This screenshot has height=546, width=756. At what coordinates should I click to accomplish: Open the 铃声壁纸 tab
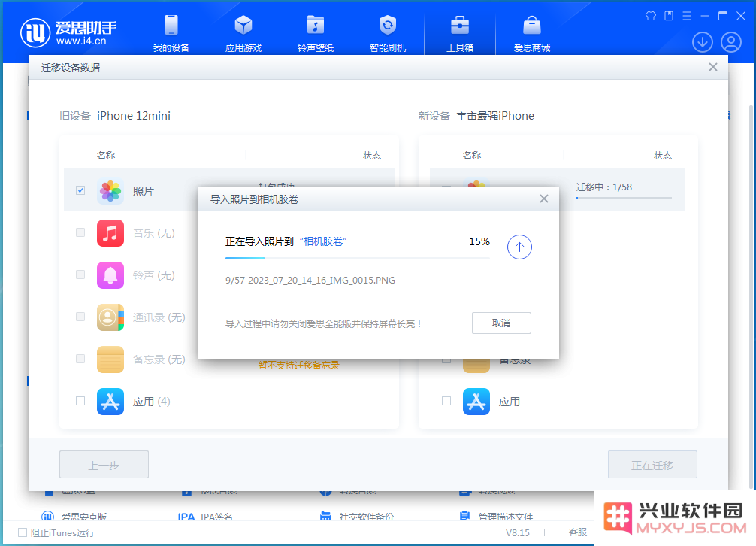click(316, 33)
